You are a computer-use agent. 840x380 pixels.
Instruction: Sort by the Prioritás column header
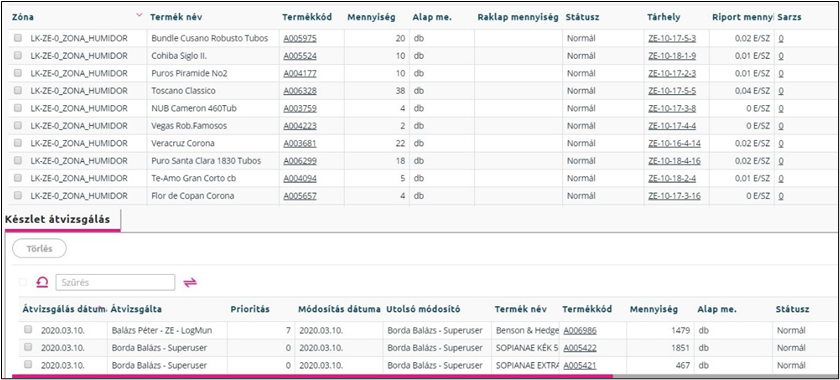point(250,309)
